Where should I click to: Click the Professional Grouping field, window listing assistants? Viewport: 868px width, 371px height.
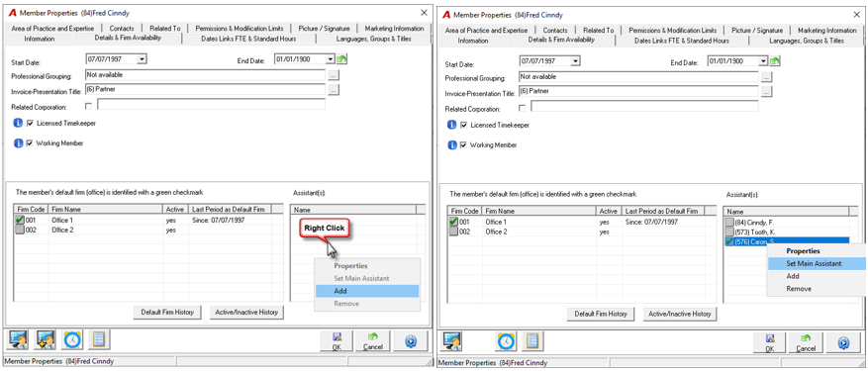[638, 77]
